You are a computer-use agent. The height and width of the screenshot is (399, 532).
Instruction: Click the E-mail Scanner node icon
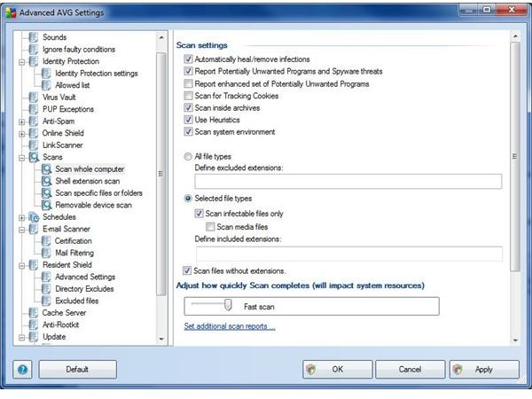[x=34, y=229]
